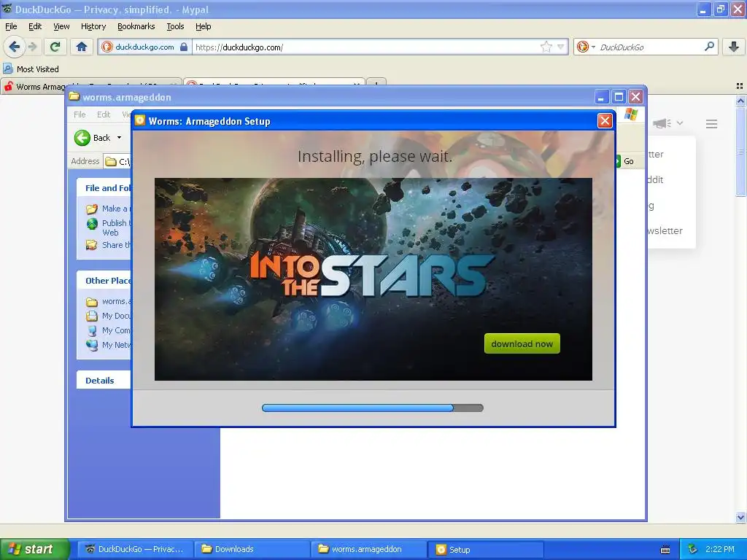
Task: Expand the Details panel
Action: pyautogui.click(x=104, y=380)
